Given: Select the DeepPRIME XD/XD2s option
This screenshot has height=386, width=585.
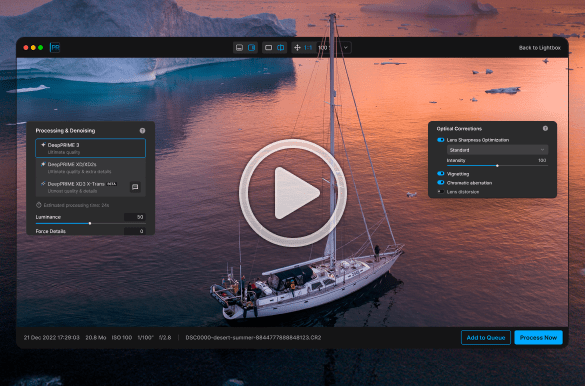Looking at the screenshot, I should point(91,167).
